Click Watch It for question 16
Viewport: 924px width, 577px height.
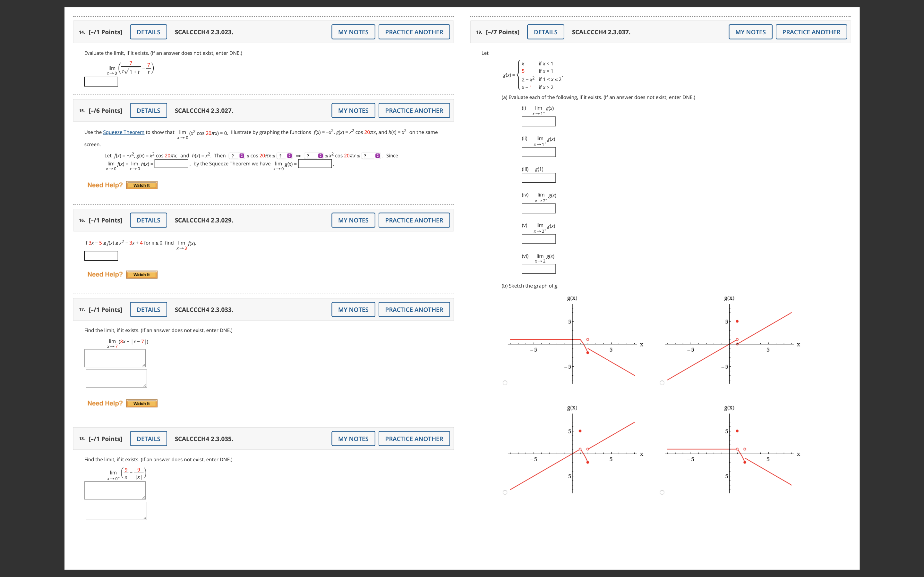click(x=141, y=274)
